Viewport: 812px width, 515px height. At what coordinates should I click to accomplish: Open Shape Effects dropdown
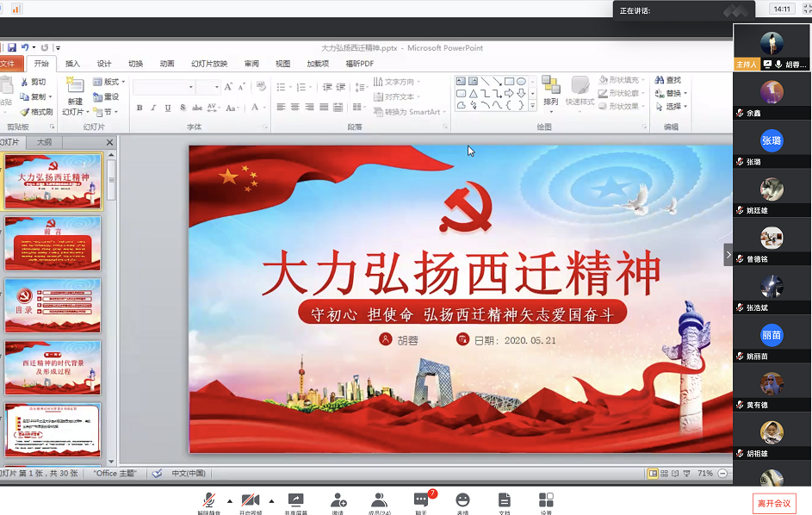coord(622,106)
